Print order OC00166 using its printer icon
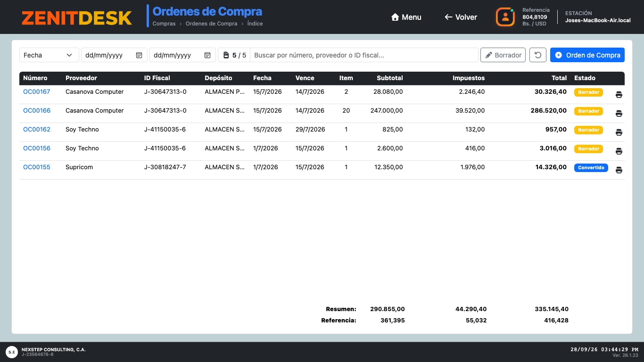 [619, 114]
